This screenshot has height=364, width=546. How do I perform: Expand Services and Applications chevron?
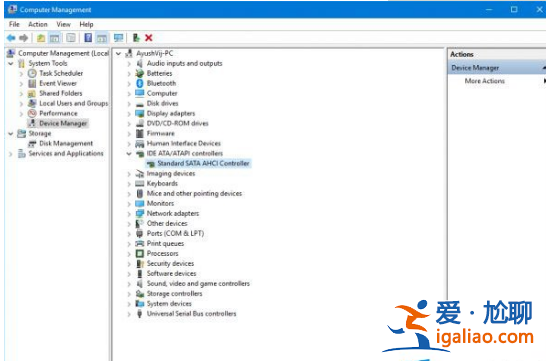[x=11, y=154]
